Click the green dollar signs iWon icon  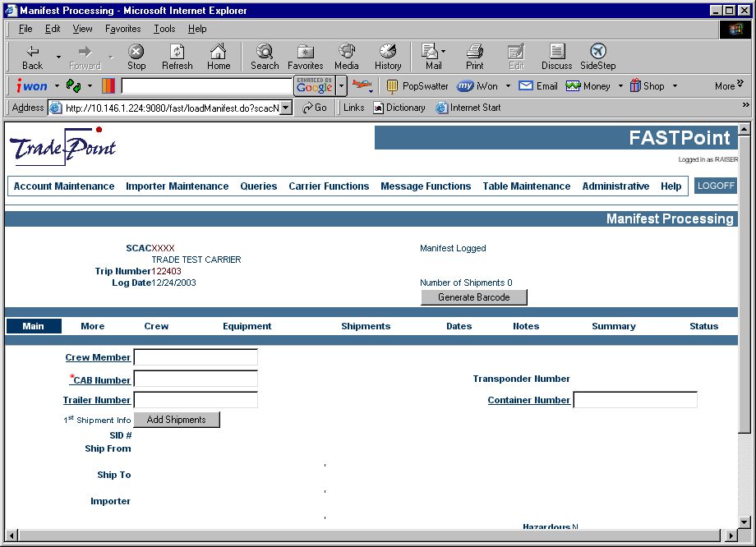(73, 85)
